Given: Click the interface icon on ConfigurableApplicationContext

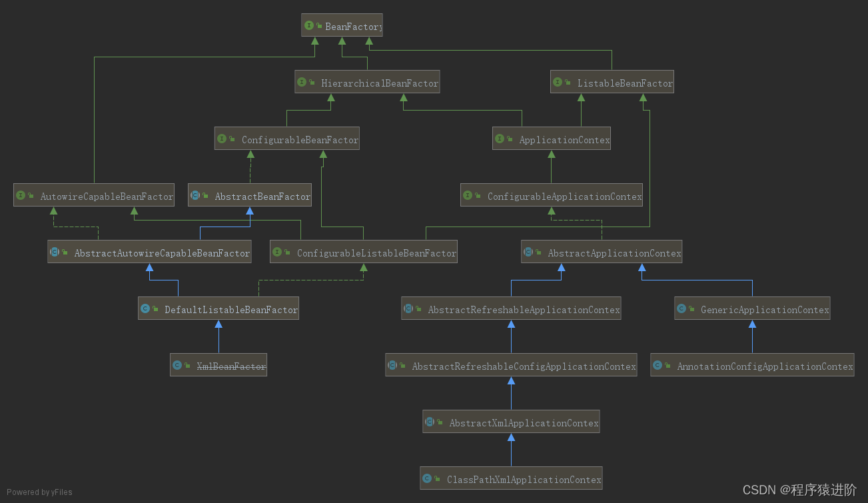Looking at the screenshot, I should click(468, 196).
